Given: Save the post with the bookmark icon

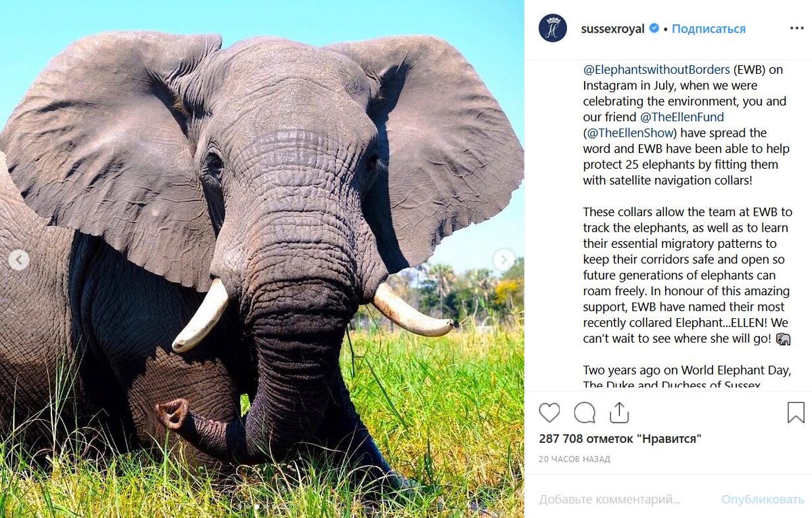Looking at the screenshot, I should click(796, 412).
